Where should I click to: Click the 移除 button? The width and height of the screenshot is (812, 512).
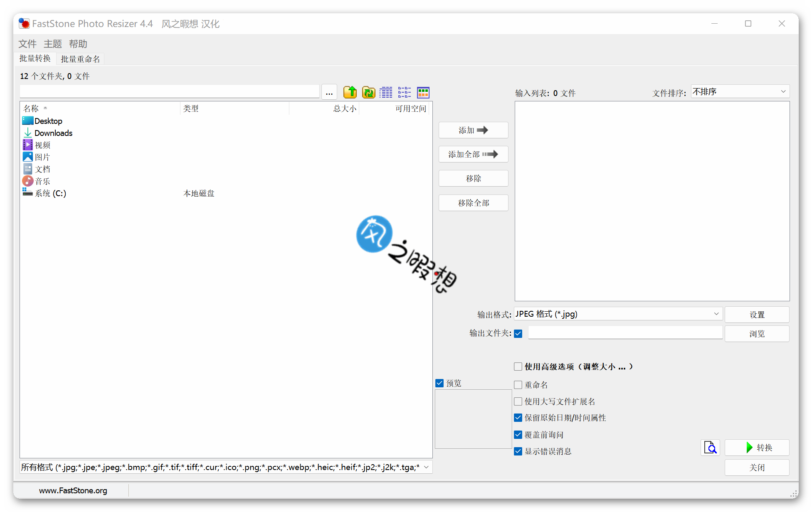click(x=473, y=178)
